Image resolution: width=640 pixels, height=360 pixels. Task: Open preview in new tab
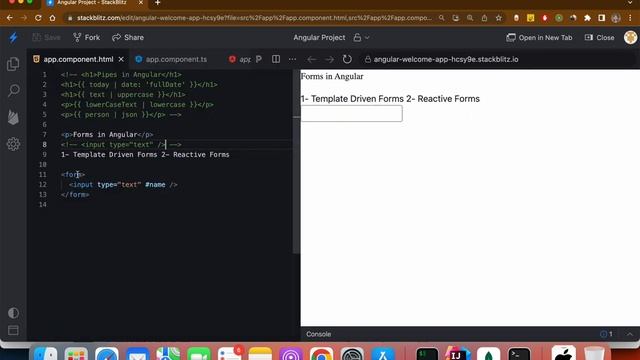pos(539,38)
